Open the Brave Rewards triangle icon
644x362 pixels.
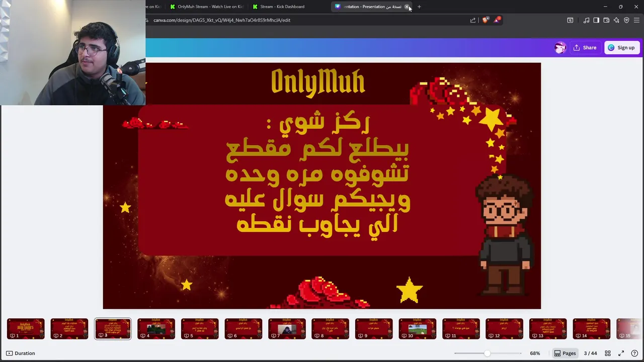[x=497, y=20]
